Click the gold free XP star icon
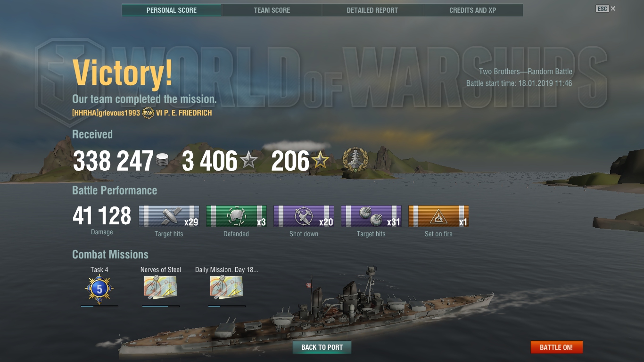This screenshot has height=362, width=644. click(320, 161)
